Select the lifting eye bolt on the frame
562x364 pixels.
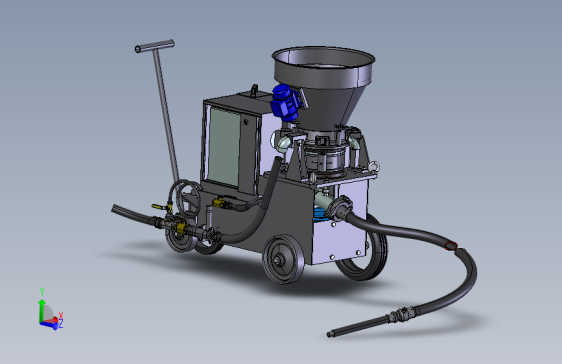tap(374, 166)
